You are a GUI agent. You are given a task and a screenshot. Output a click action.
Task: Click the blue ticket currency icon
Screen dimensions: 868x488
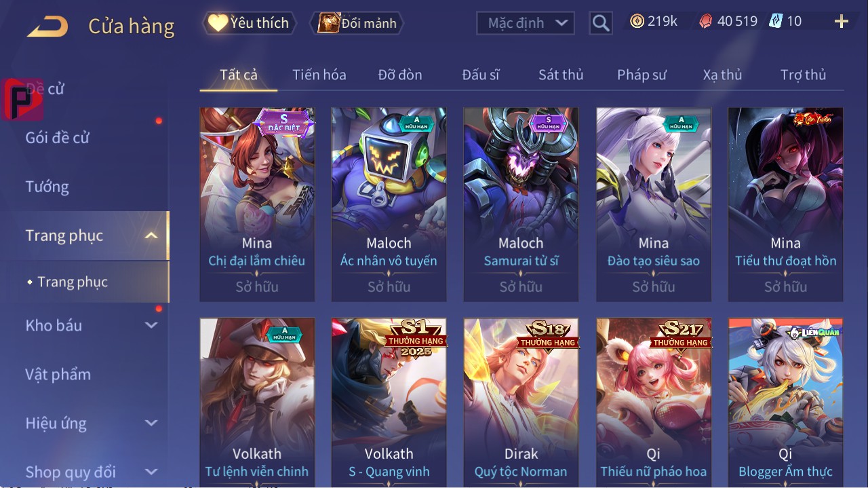coord(776,21)
